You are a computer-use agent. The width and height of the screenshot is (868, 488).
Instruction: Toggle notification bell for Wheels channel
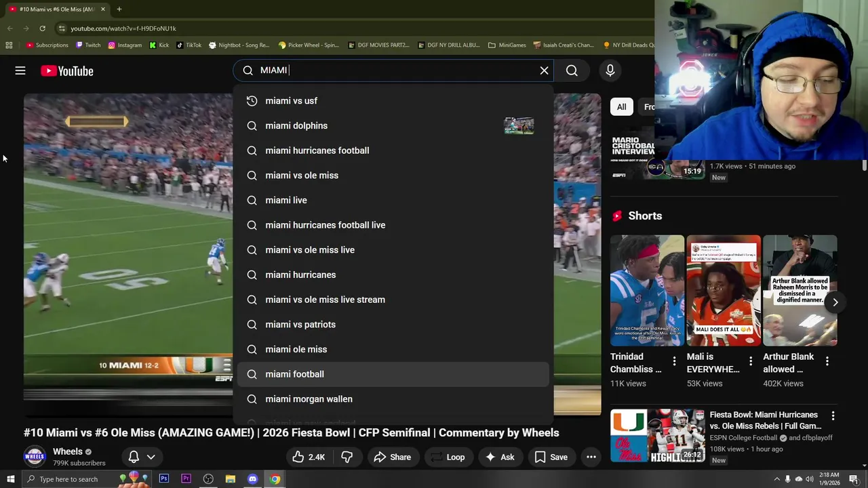click(x=134, y=457)
